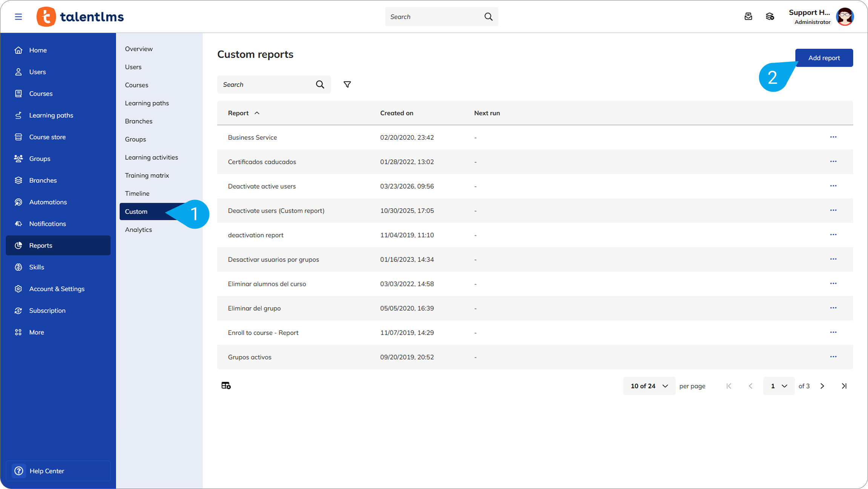Click the top search magnifier icon
868x489 pixels.
coord(488,17)
